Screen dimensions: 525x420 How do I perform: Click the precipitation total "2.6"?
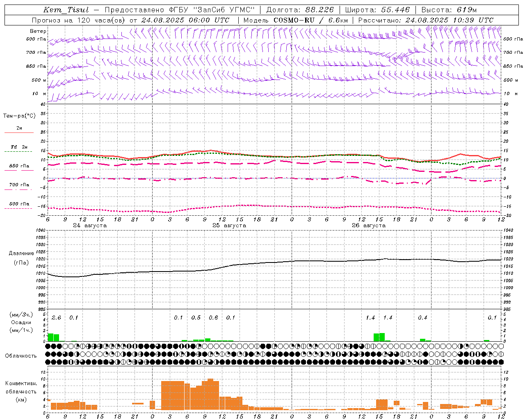click(x=56, y=318)
